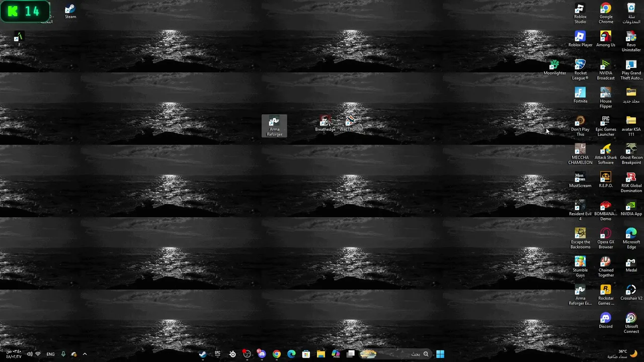Screen dimensions: 644x362
Task: Select the Ubisoft Connect desktop icon
Action: (631, 324)
